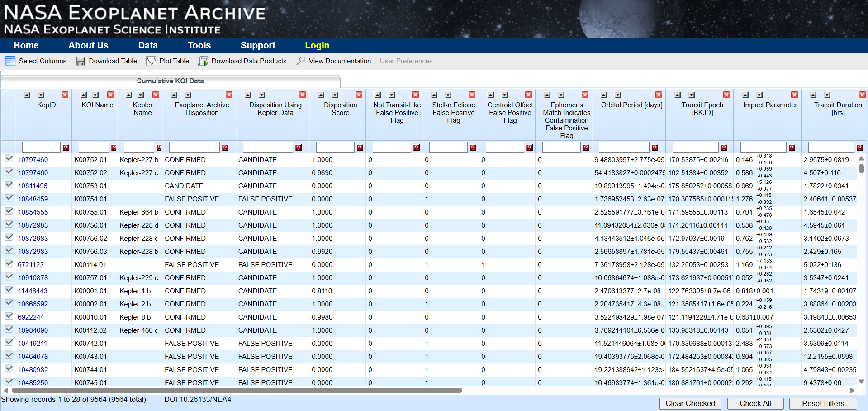Uncheck the checkbox for K00114.01
The image size is (868, 411).
(9, 264)
